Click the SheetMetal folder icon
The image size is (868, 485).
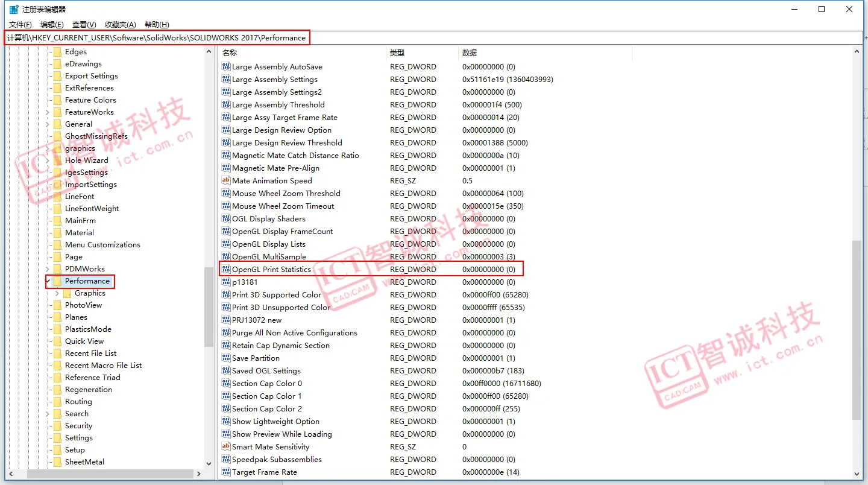point(57,462)
